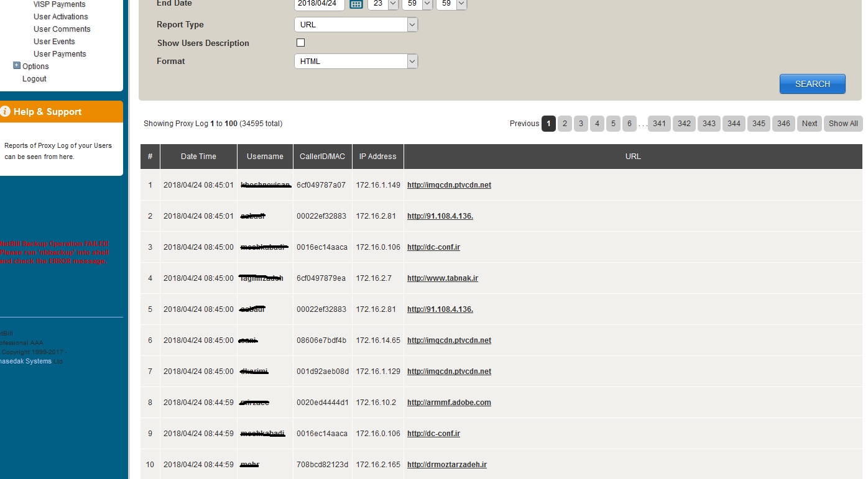
Task: Open row 5 link http://91.108.4.136.
Action: coord(440,309)
